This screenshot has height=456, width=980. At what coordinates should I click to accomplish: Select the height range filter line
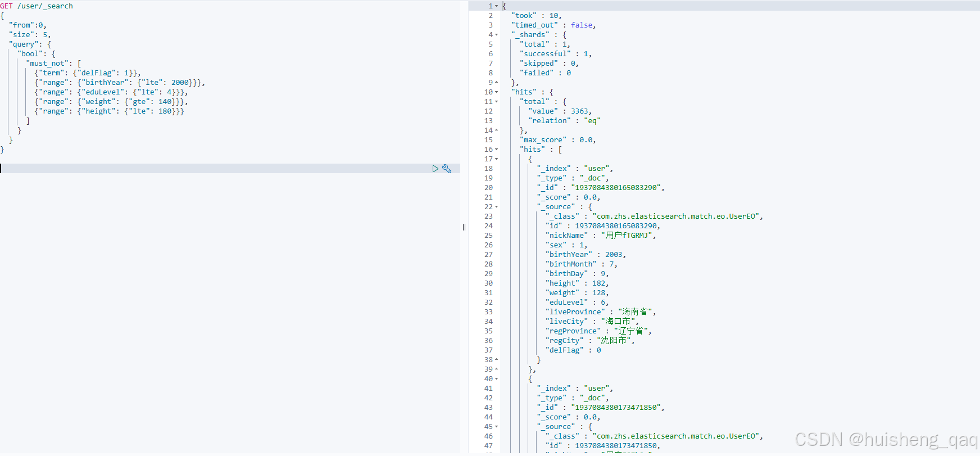coord(109,111)
